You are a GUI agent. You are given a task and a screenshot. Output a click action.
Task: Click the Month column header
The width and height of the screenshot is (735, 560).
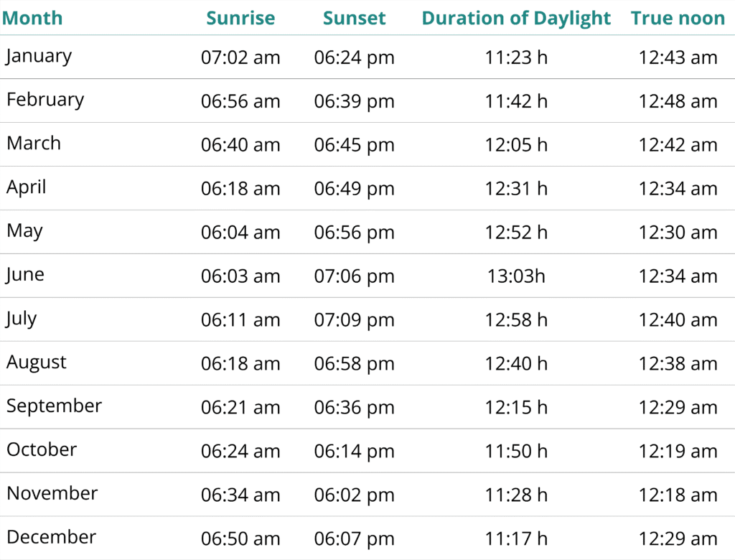click(32, 18)
